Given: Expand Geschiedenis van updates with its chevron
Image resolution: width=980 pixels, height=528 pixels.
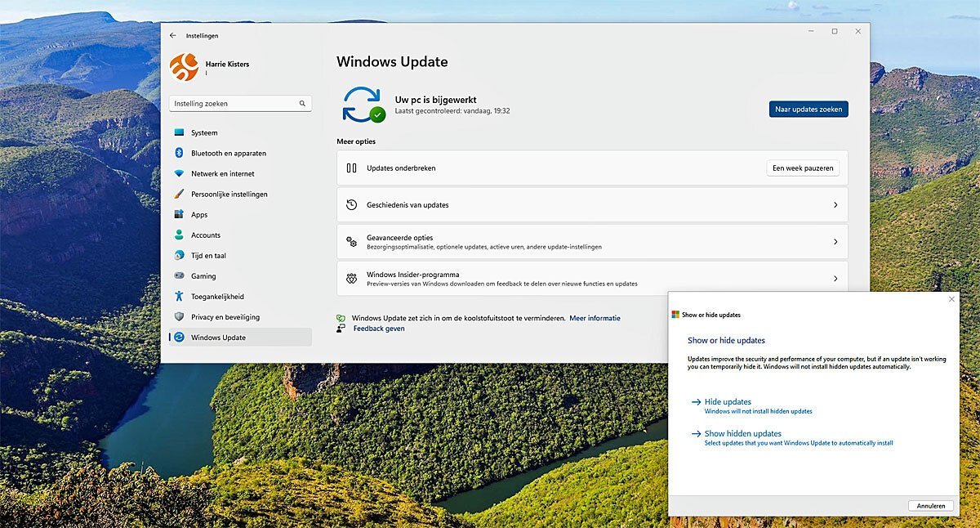Looking at the screenshot, I should pos(835,205).
